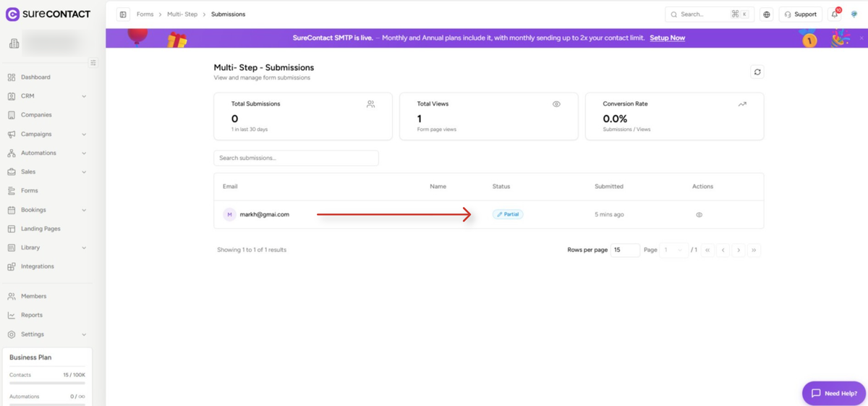
Task: Expand the CRM menu chevron
Action: pyautogui.click(x=84, y=96)
